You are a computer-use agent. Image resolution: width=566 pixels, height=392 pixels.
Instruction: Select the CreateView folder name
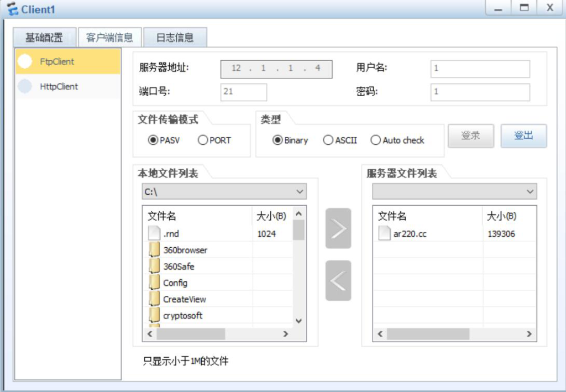click(185, 299)
